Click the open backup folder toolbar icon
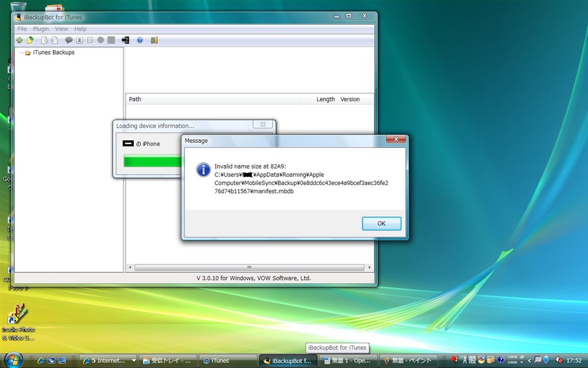The width and height of the screenshot is (588, 368). click(x=30, y=40)
